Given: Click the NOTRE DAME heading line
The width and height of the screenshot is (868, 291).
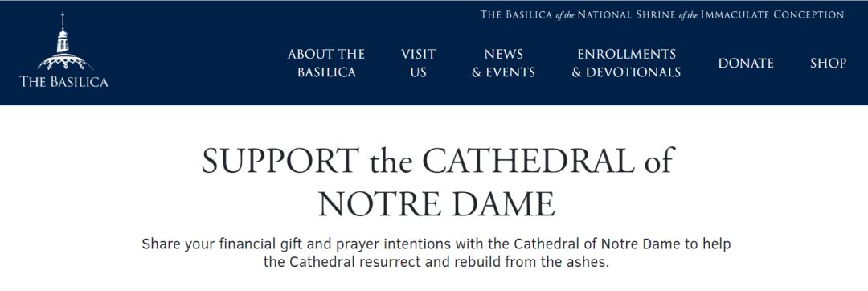Looking at the screenshot, I should [x=436, y=203].
